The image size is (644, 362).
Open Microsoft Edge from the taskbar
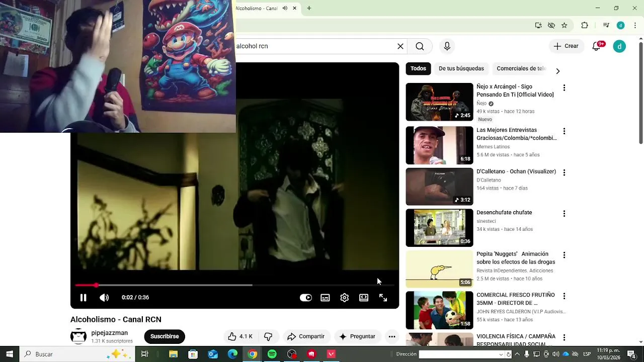[x=232, y=354]
